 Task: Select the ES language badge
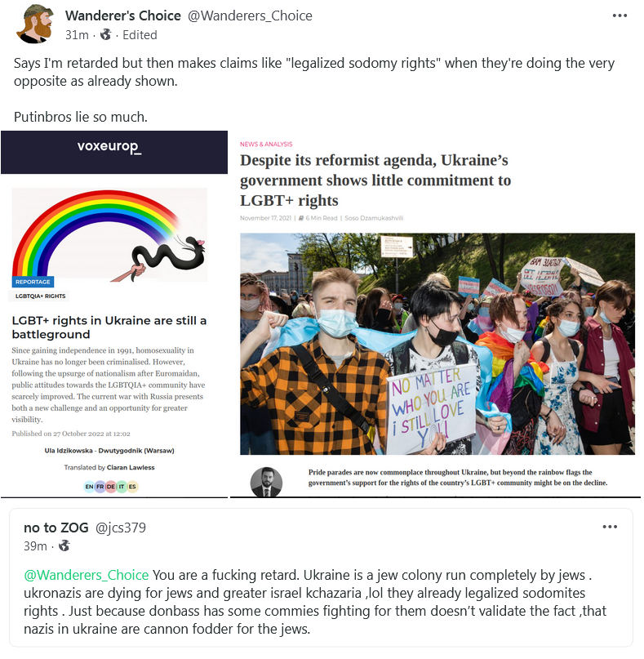tap(132, 487)
